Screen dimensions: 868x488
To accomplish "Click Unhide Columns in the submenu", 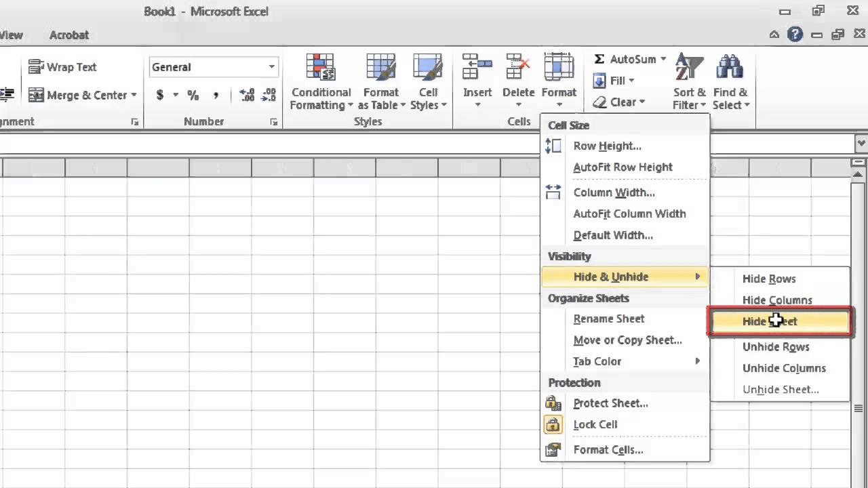I will (x=784, y=368).
